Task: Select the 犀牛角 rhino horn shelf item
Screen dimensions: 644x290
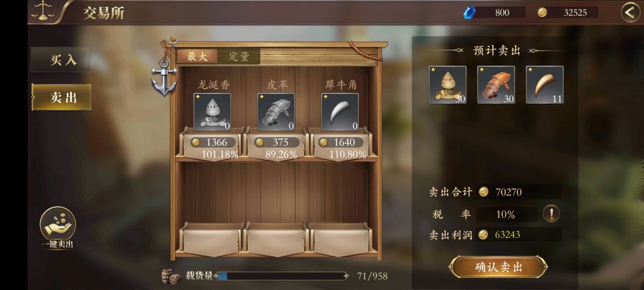Action: tap(340, 112)
